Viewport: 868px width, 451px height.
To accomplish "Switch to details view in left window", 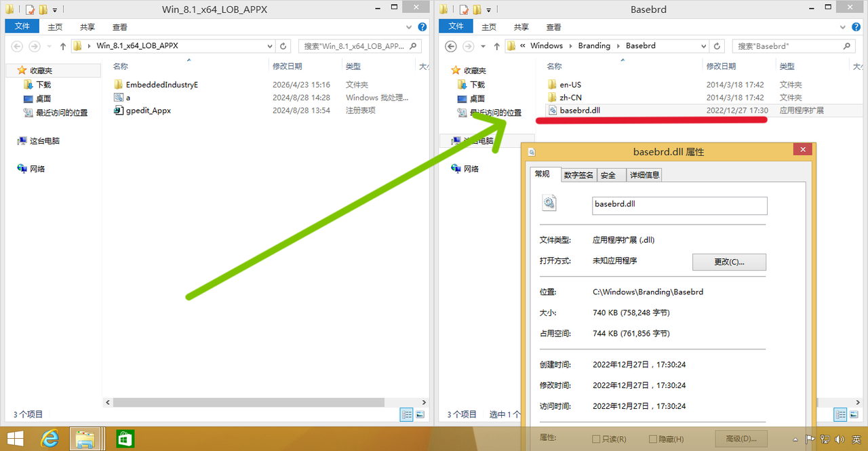I will 407,414.
